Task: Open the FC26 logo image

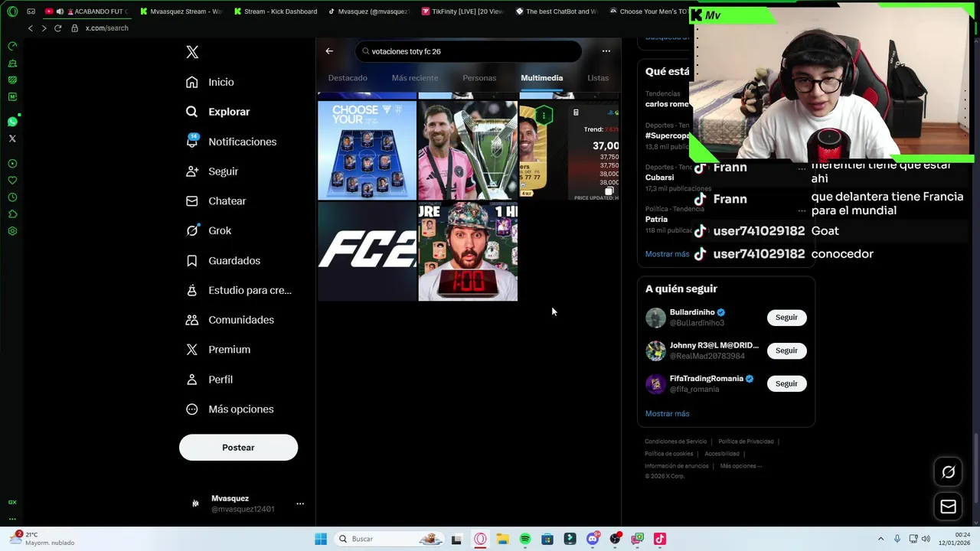Action: [x=367, y=252]
